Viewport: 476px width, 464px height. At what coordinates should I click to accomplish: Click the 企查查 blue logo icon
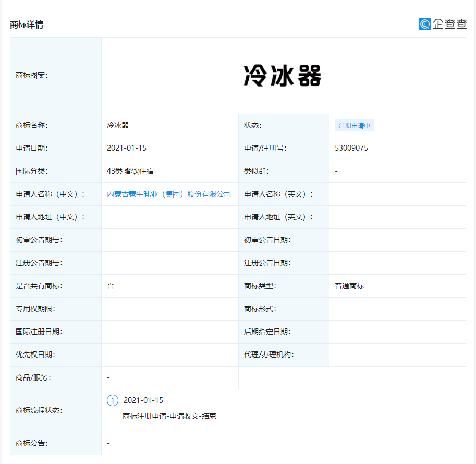coord(425,24)
